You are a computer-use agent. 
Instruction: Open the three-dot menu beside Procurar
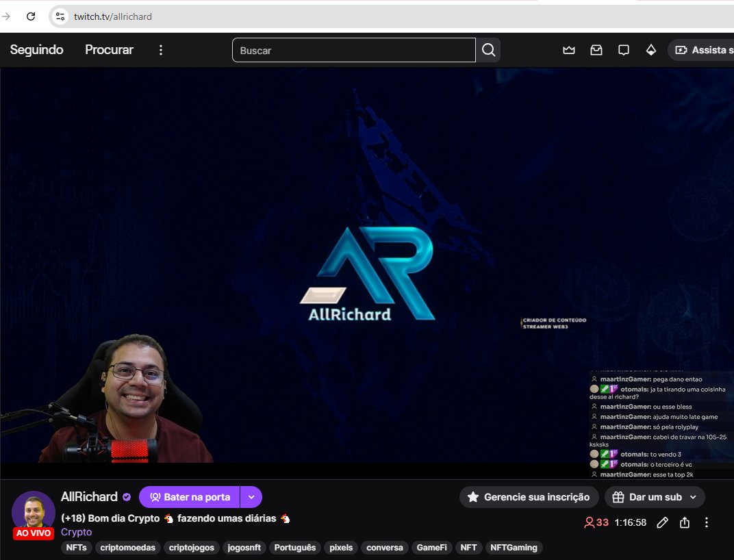point(160,49)
